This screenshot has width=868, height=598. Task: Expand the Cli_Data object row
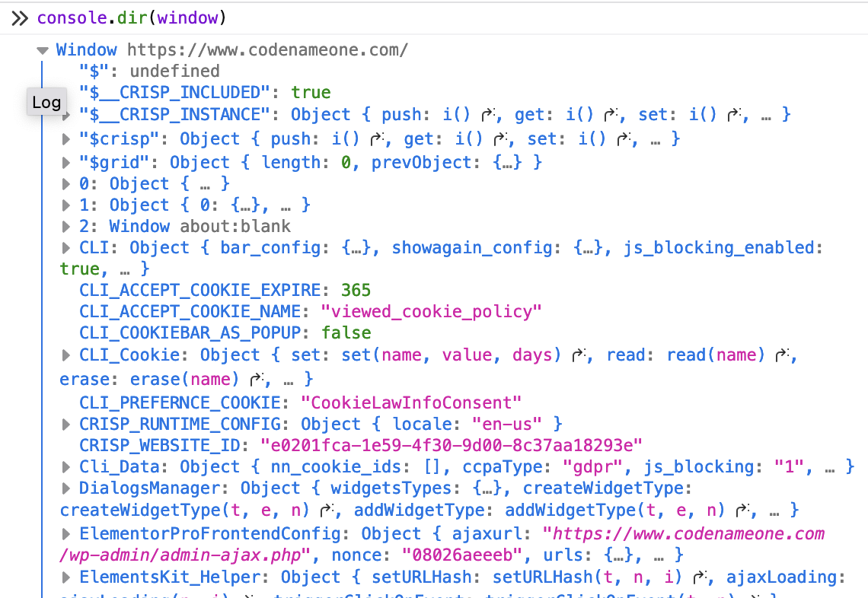click(66, 467)
